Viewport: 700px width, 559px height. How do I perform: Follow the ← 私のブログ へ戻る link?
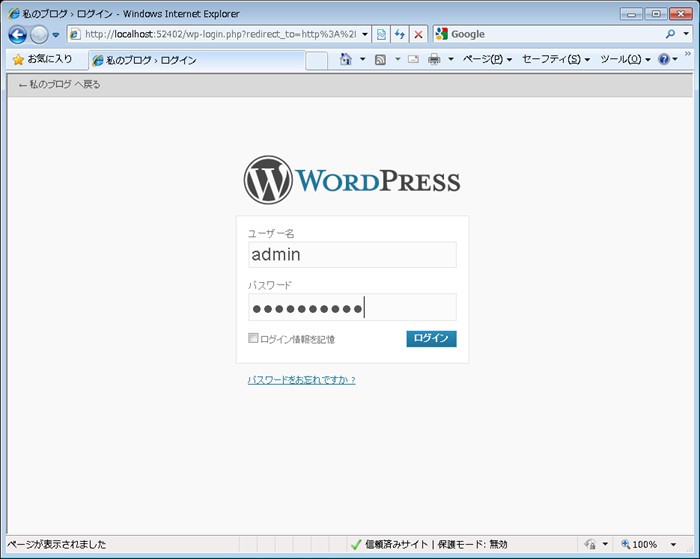pyautogui.click(x=59, y=84)
